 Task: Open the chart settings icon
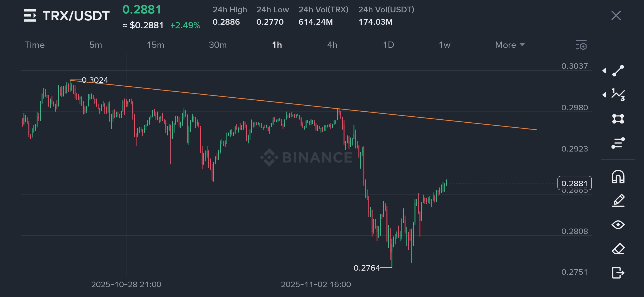(581, 45)
